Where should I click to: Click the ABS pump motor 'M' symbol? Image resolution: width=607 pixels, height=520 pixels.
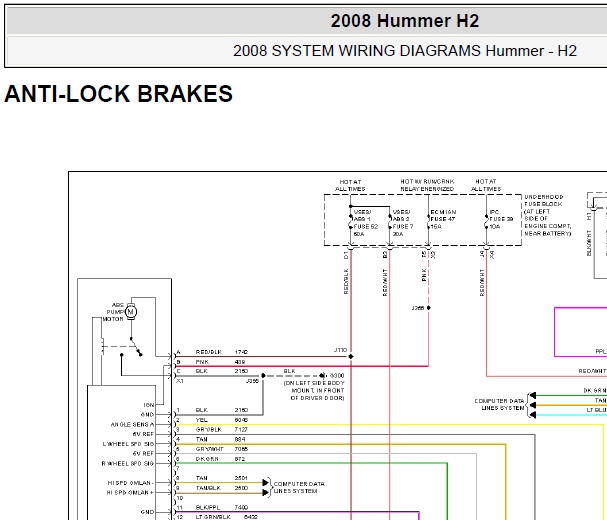131,312
